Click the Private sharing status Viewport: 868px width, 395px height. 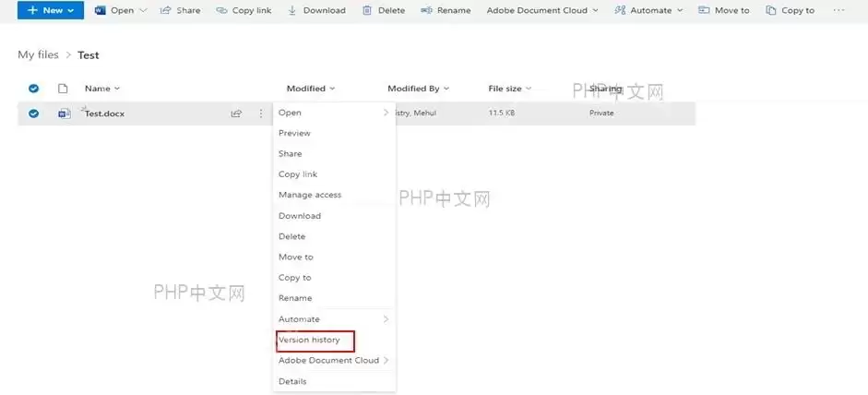point(601,113)
